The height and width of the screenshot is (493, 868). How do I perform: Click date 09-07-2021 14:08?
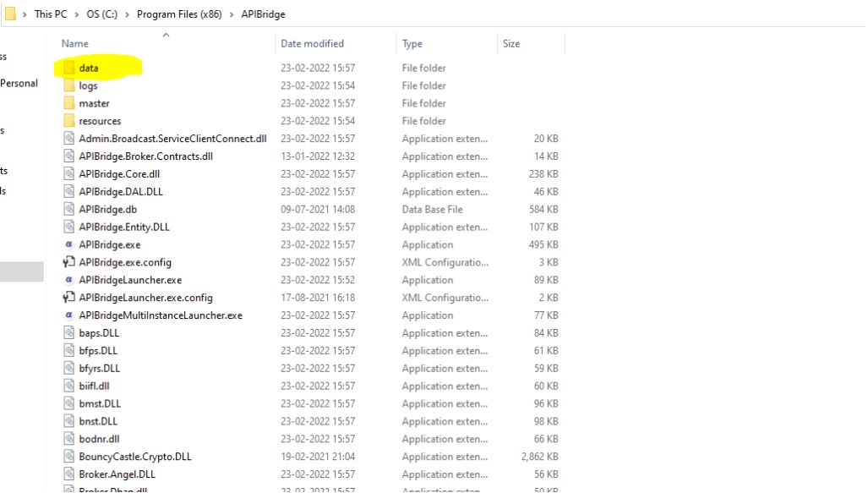(x=318, y=210)
